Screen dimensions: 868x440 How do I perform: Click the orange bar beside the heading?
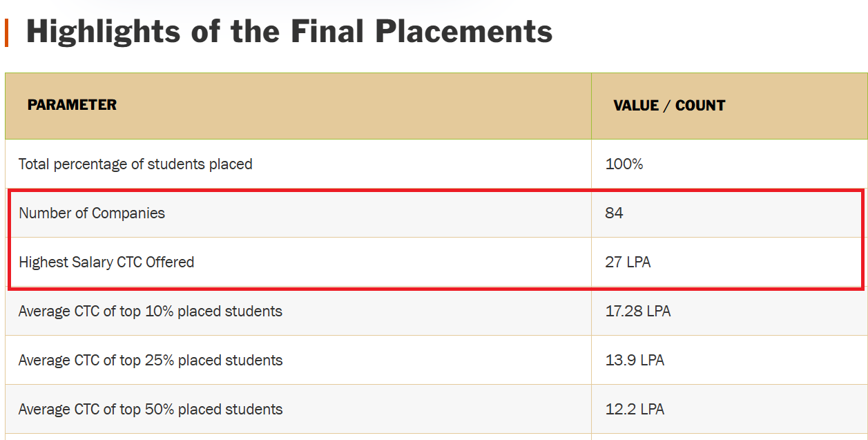[x=6, y=32]
